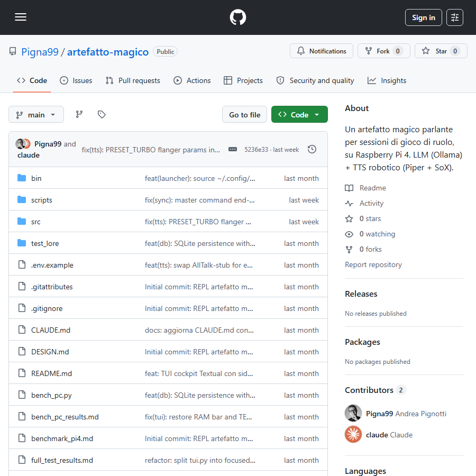
Task: Click the scripts folder icon
Action: tap(22, 200)
